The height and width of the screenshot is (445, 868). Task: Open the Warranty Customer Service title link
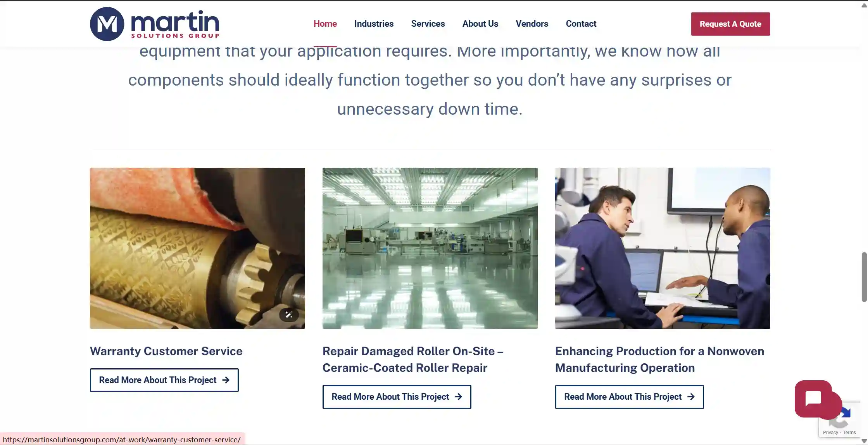(166, 351)
